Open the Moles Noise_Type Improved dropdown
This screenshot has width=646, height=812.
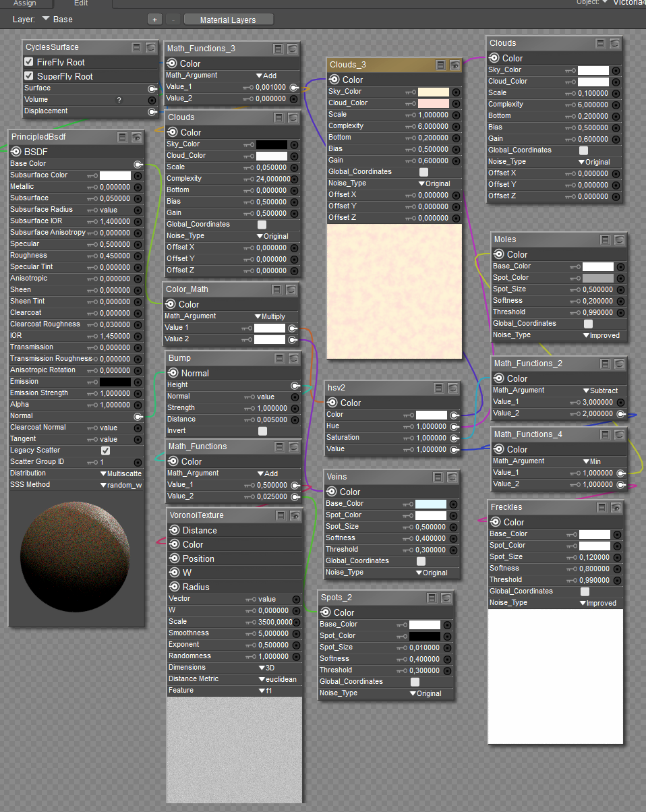[x=601, y=335]
